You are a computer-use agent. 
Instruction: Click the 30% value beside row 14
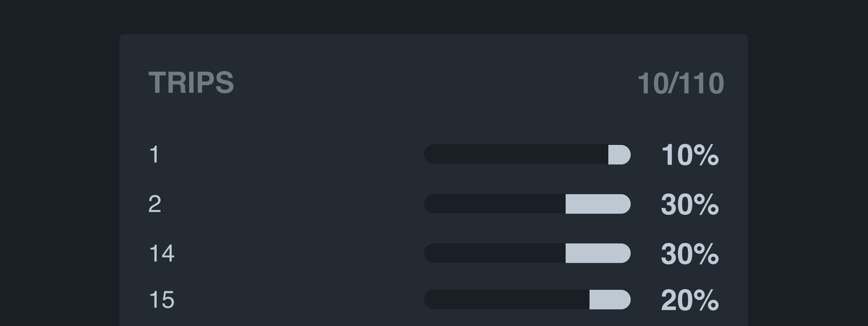coord(689,254)
